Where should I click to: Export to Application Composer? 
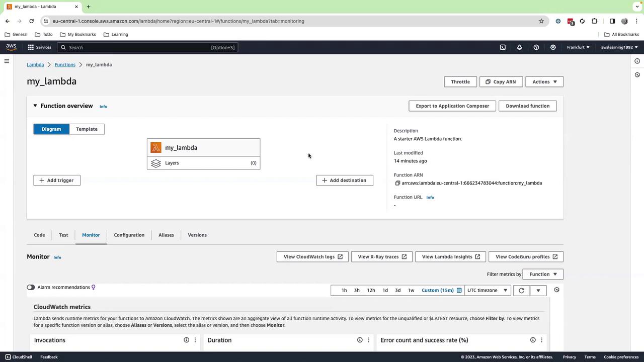point(452,106)
